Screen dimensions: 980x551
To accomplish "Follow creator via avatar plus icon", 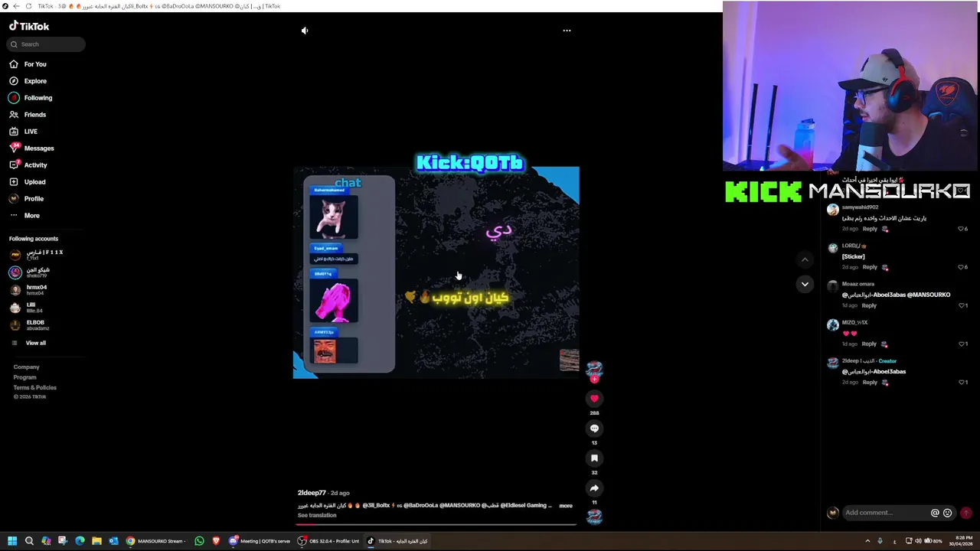I will [594, 379].
